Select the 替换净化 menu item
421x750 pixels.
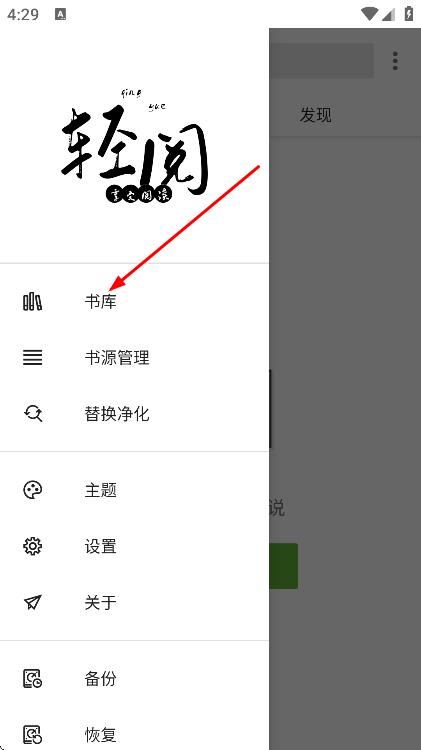134,413
